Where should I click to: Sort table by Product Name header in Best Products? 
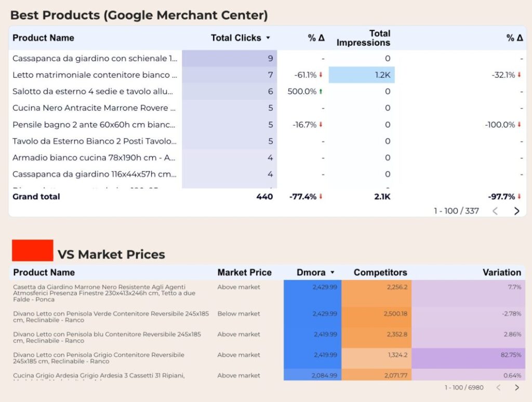pos(43,38)
